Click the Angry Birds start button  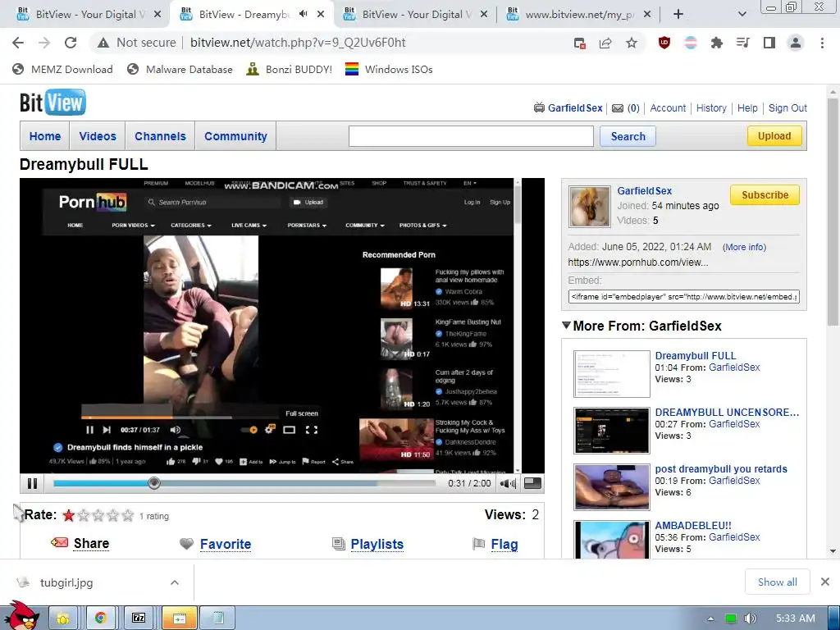coord(21,616)
